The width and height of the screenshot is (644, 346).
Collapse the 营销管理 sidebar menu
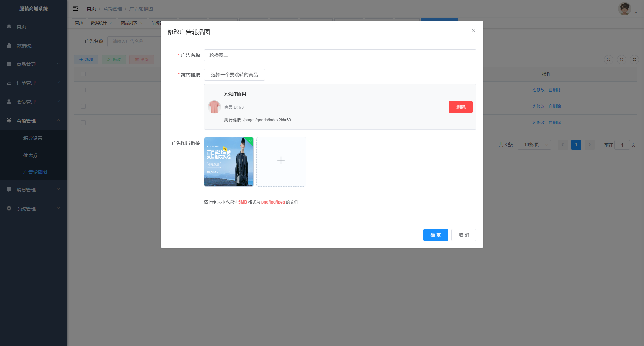point(34,121)
